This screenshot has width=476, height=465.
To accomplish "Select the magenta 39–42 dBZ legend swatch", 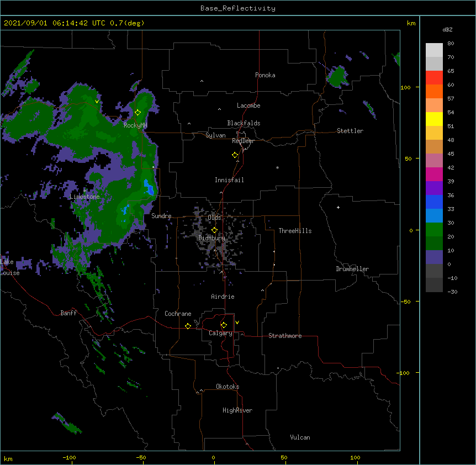I will click(x=434, y=174).
